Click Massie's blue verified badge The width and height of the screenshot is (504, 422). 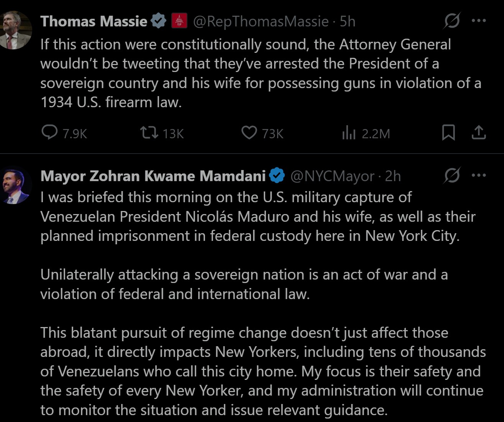click(158, 21)
